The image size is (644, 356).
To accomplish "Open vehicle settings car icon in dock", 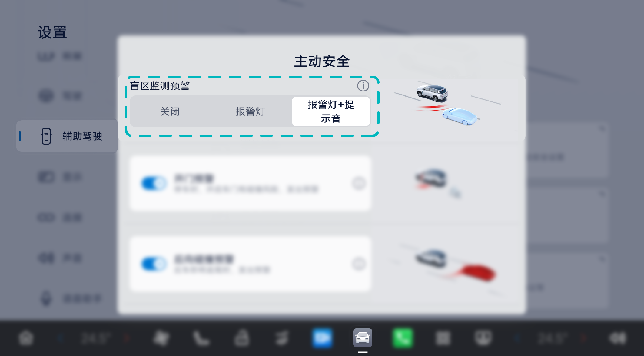I will click(363, 338).
